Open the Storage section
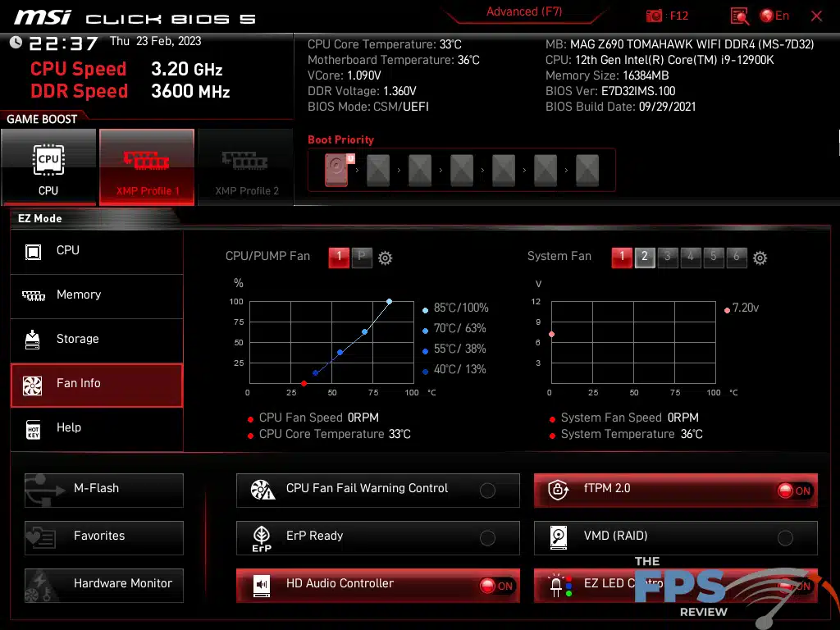 [x=97, y=340]
